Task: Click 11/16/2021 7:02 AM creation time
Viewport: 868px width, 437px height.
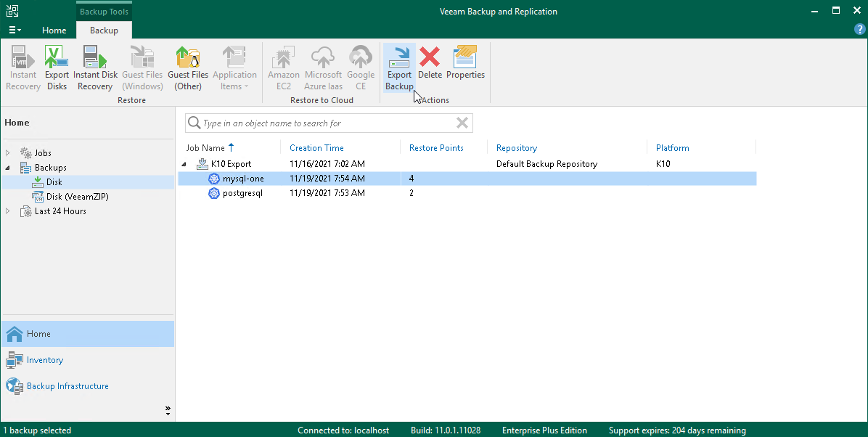Action: pos(327,164)
